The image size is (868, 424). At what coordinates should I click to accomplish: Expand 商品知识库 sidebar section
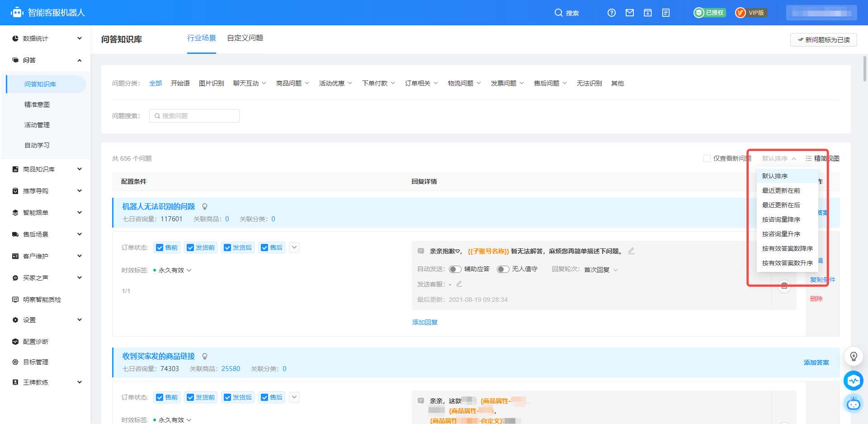click(x=45, y=169)
